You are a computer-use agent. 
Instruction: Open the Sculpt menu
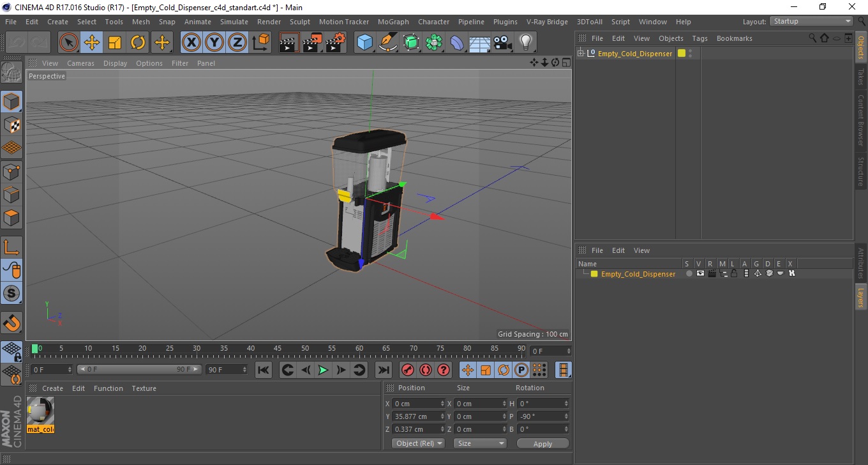coord(300,22)
